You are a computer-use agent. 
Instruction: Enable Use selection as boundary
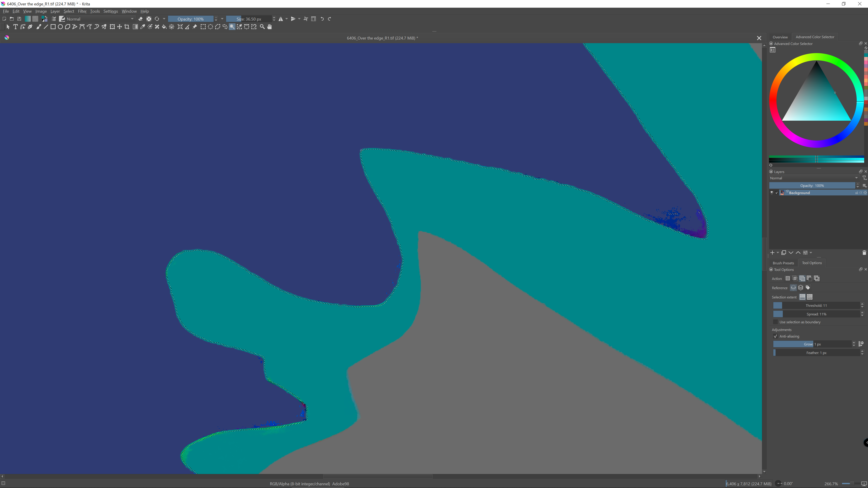pyautogui.click(x=775, y=322)
